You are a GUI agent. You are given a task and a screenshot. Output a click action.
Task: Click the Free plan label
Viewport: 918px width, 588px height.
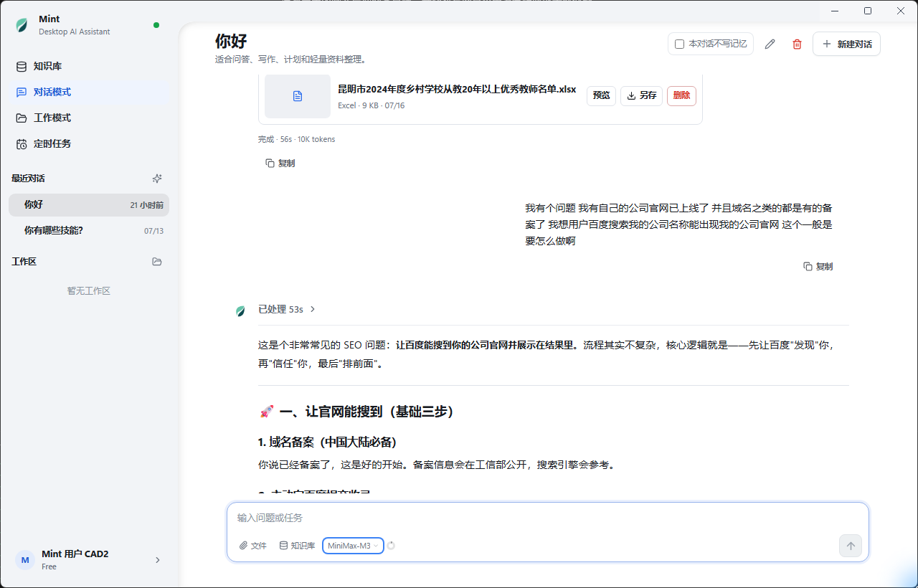(x=49, y=566)
